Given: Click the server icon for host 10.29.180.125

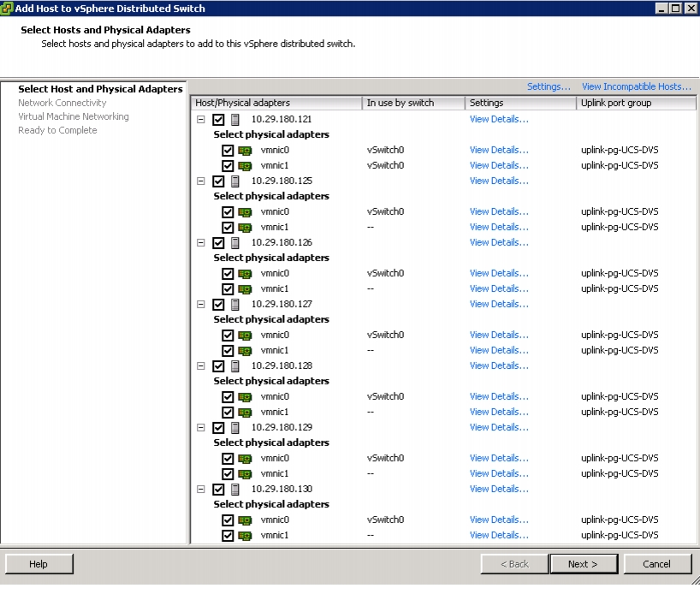Looking at the screenshot, I should 235,181.
